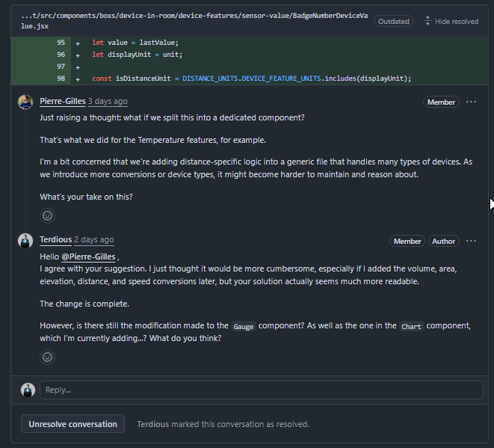Click the @Pierre-Gilles mention in the reply
Image resolution: width=494 pixels, height=448 pixels.
[88, 257]
